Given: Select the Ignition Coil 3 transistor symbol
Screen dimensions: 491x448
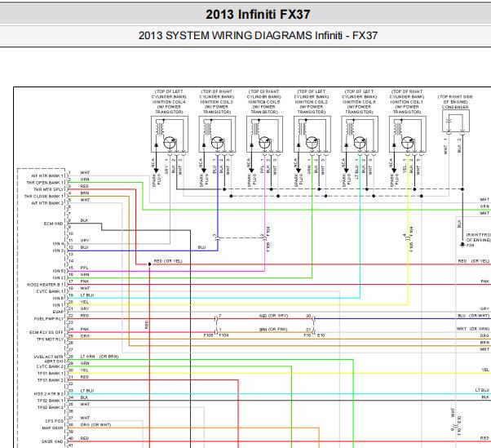Looking at the screenshot, I should coord(217,143).
